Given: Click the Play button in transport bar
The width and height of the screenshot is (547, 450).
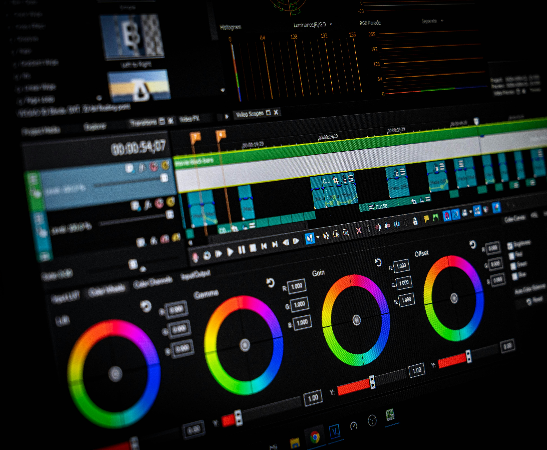Looking at the screenshot, I should point(230,251).
